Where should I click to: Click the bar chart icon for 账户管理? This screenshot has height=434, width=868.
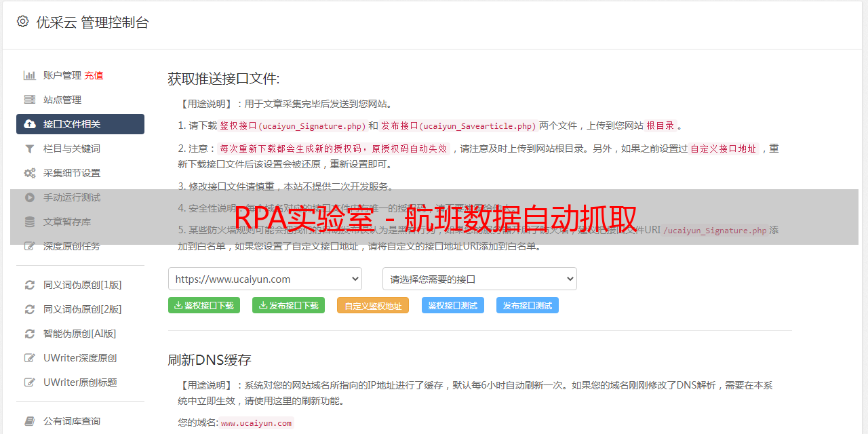click(30, 75)
